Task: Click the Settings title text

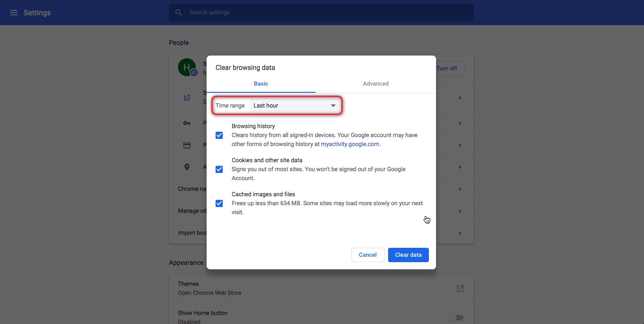Action: 37,13
